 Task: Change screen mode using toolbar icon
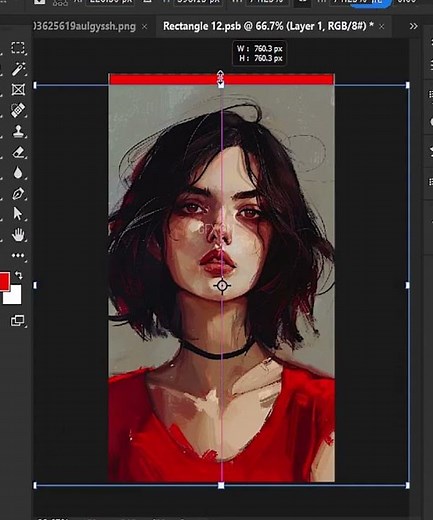[x=18, y=321]
